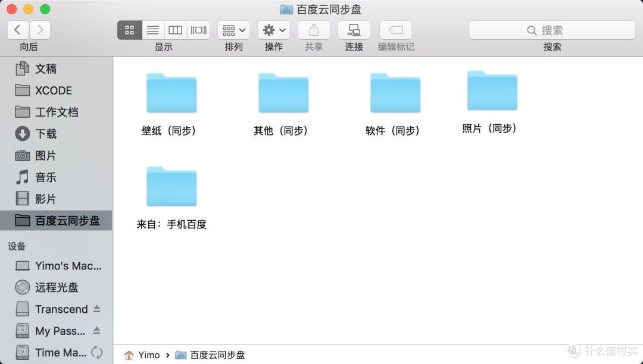Click the title bar folder proxy icon
The height and width of the screenshot is (364, 643).
(x=286, y=10)
